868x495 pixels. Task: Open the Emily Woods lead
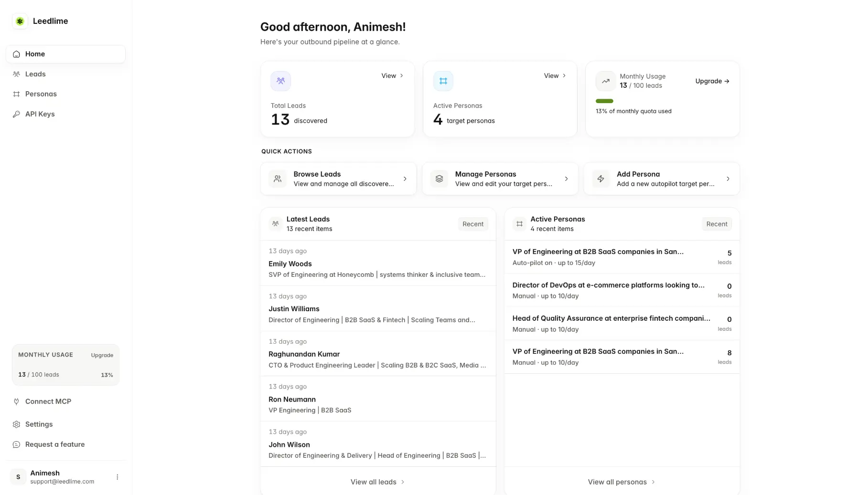point(378,263)
